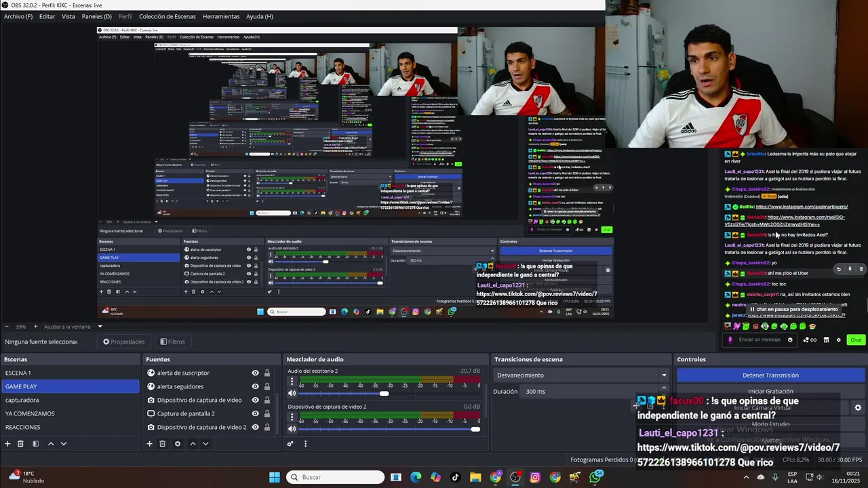Open Instagram from Windows taskbar
The height and width of the screenshot is (488, 868).
535,477
